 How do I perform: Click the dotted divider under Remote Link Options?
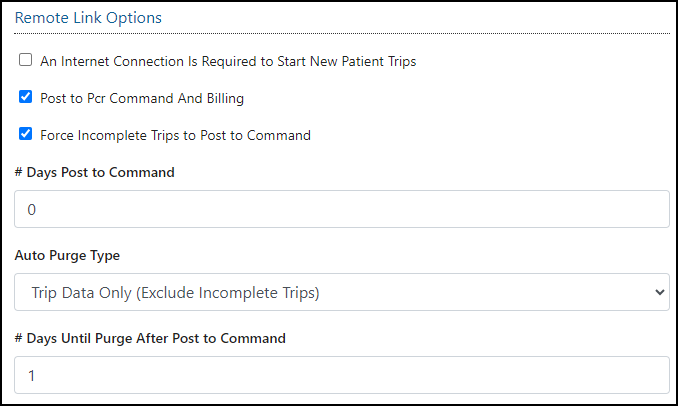point(341,34)
